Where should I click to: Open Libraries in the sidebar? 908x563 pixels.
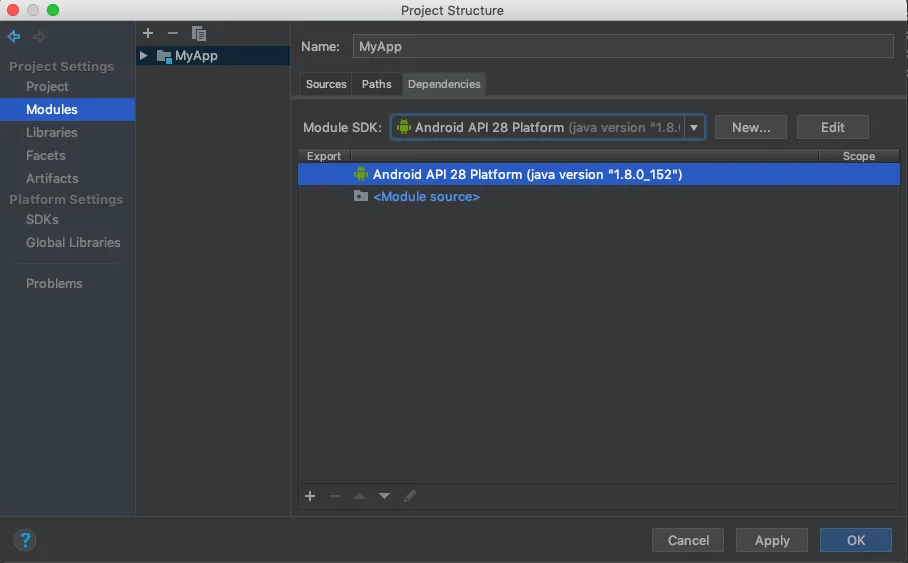[x=52, y=133]
